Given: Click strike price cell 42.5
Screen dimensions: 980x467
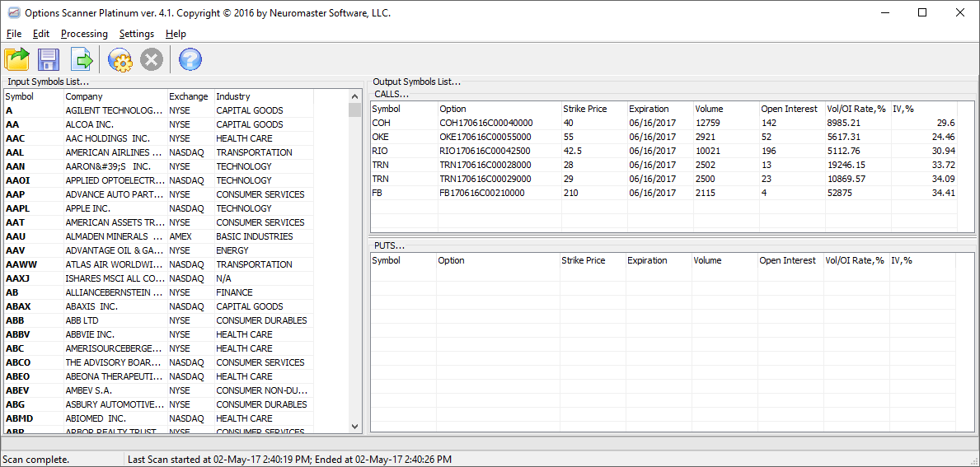Looking at the screenshot, I should (x=572, y=151).
